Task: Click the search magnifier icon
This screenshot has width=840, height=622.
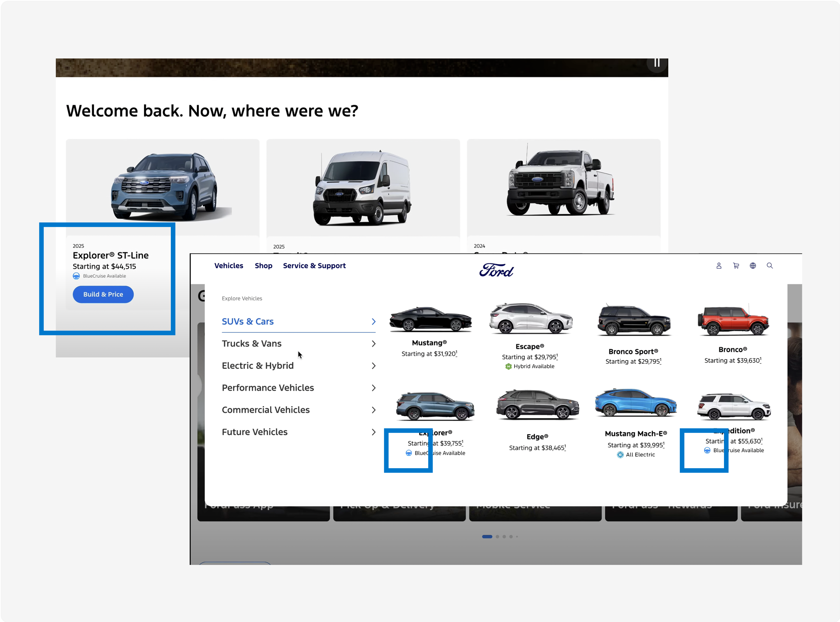Action: click(x=770, y=266)
